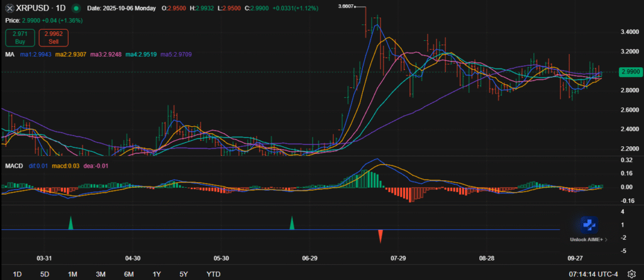Switch to the 1M range
The height and width of the screenshot is (280, 644).
pos(72,274)
